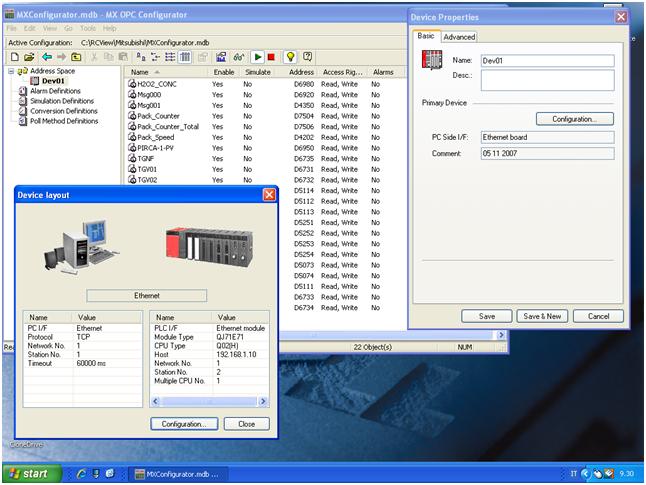
Task: Select Conversion Definitions in the tree
Action: coord(64,111)
